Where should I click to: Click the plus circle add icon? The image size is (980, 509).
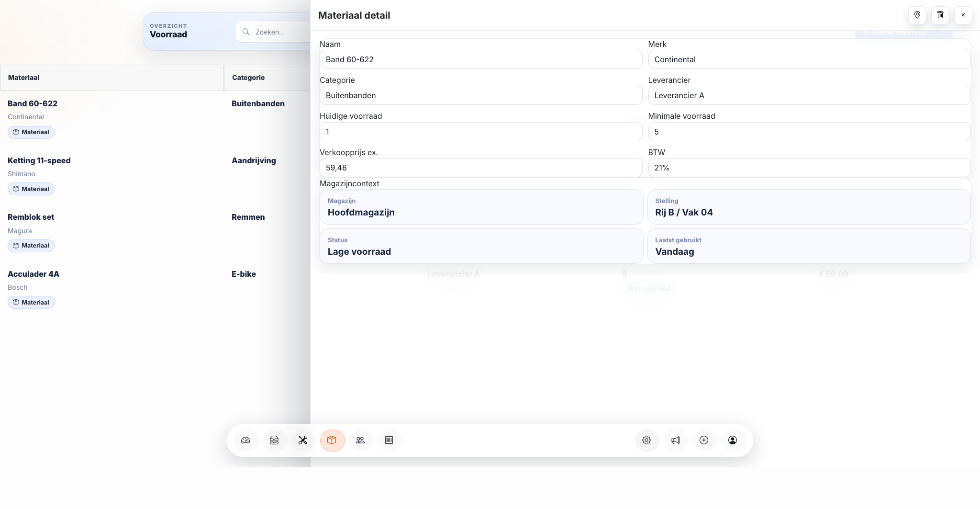tap(704, 440)
